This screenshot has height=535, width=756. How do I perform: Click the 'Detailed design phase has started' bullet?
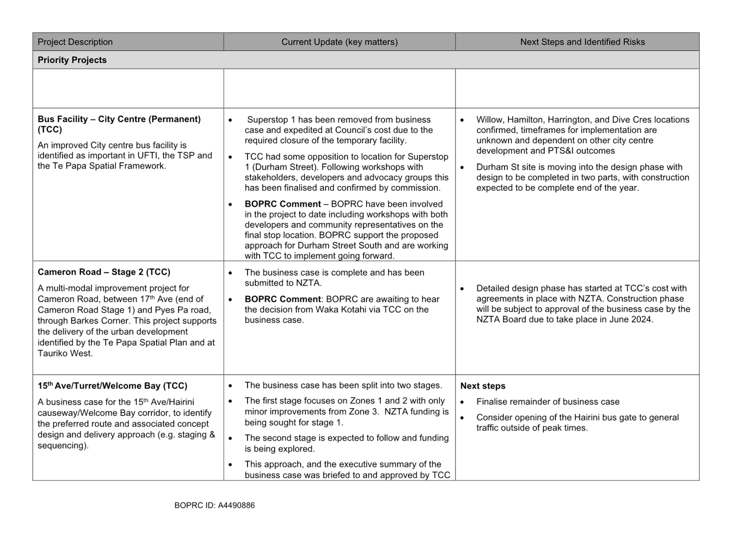coord(583,304)
